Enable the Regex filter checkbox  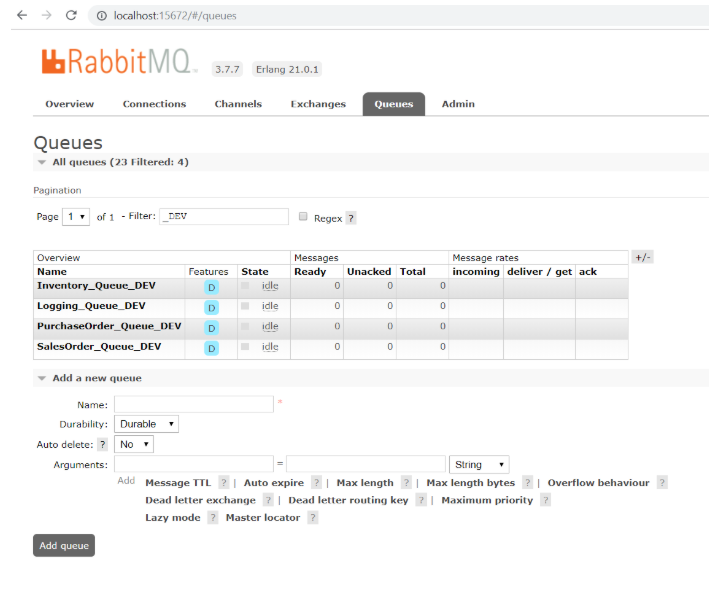[303, 217]
